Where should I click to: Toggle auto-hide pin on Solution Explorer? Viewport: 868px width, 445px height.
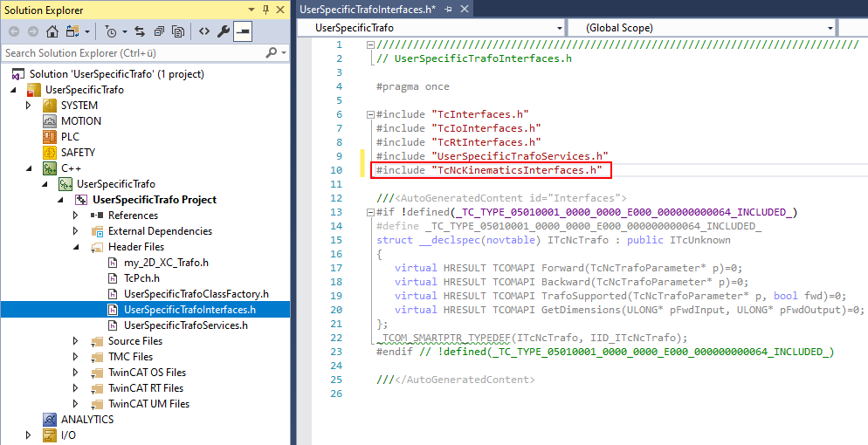pyautogui.click(x=266, y=10)
